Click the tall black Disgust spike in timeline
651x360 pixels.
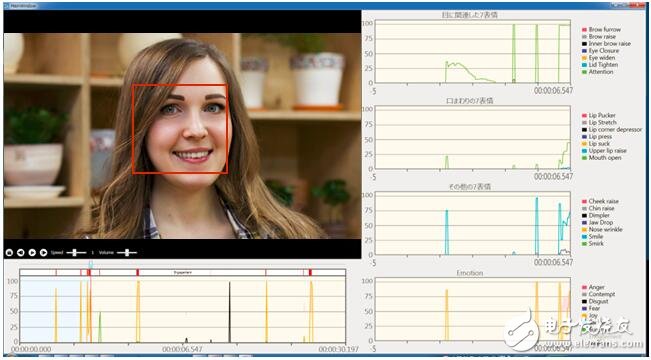pyautogui.click(x=230, y=312)
